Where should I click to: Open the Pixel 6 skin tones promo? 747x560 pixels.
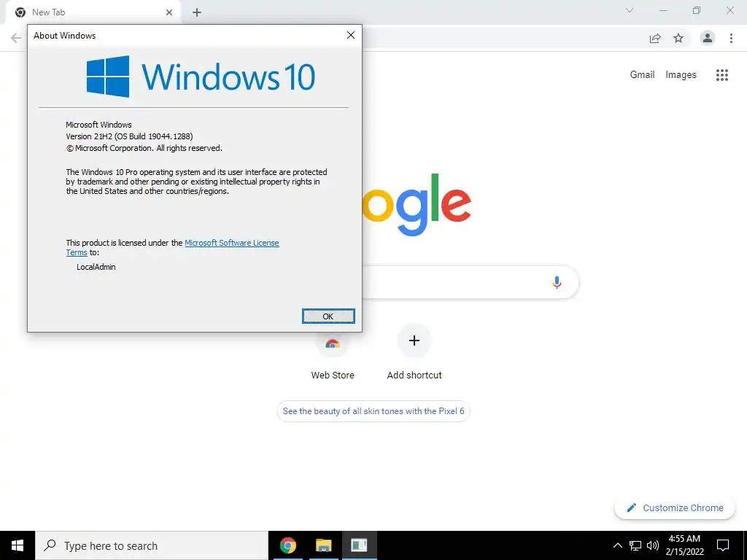(373, 411)
